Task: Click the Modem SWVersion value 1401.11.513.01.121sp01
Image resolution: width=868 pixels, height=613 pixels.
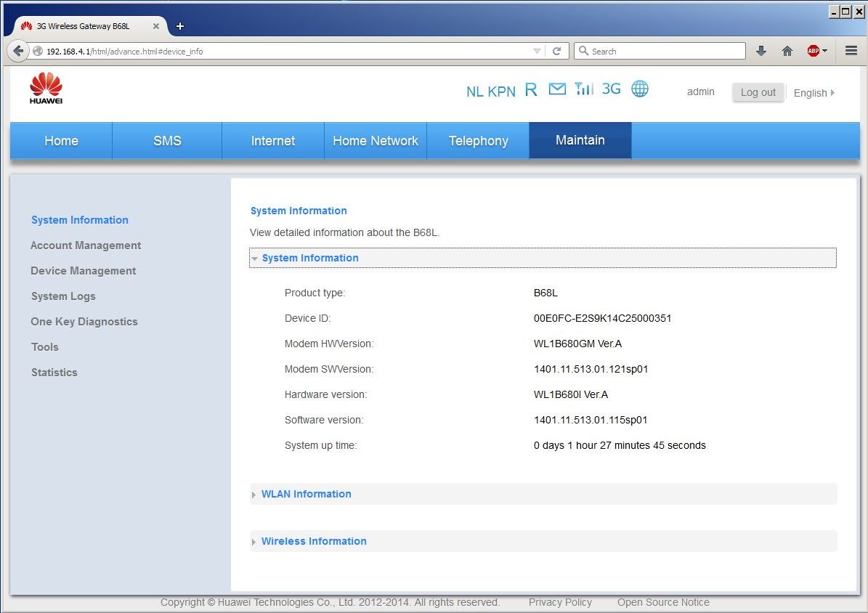Action: coord(591,370)
